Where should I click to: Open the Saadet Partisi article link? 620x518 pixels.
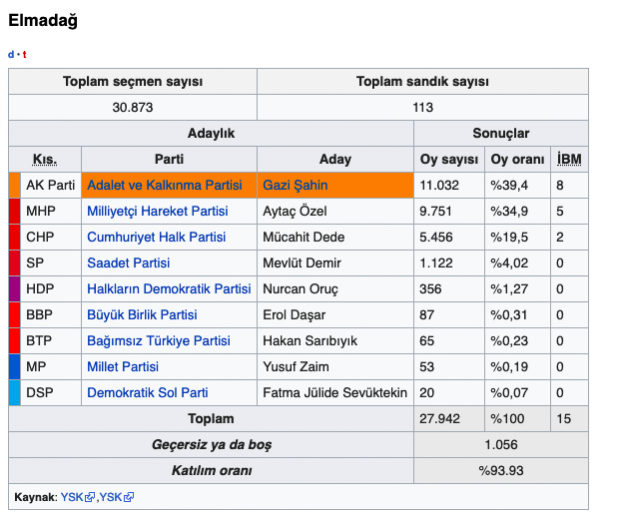click(128, 263)
